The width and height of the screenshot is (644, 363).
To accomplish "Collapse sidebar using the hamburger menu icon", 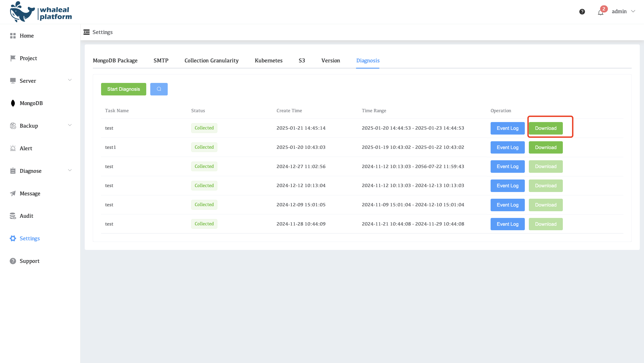I will coord(87,32).
